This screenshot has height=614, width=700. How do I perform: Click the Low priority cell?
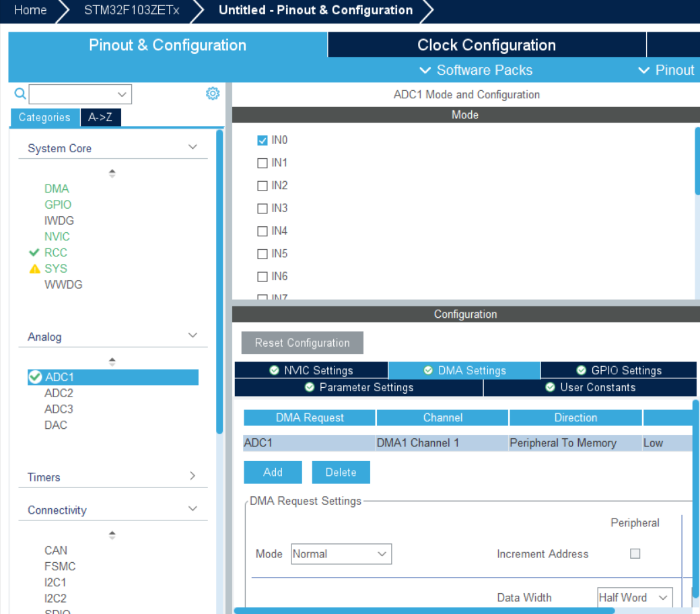point(667,443)
